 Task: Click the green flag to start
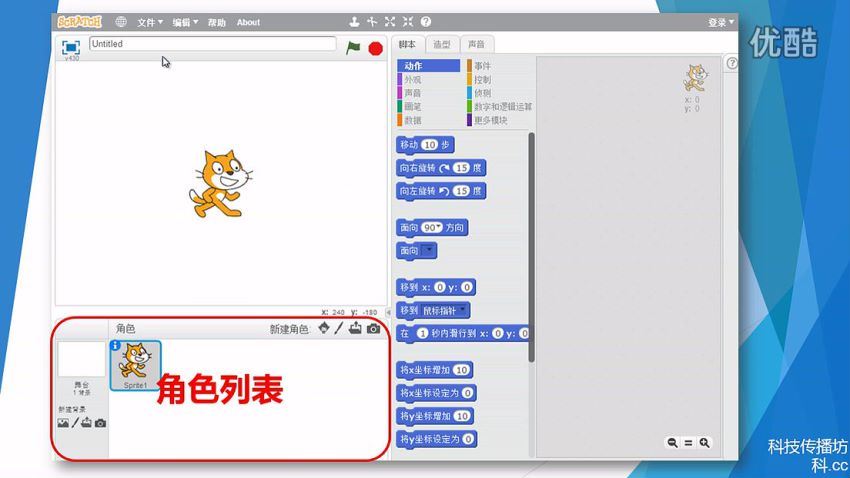pyautogui.click(x=353, y=48)
